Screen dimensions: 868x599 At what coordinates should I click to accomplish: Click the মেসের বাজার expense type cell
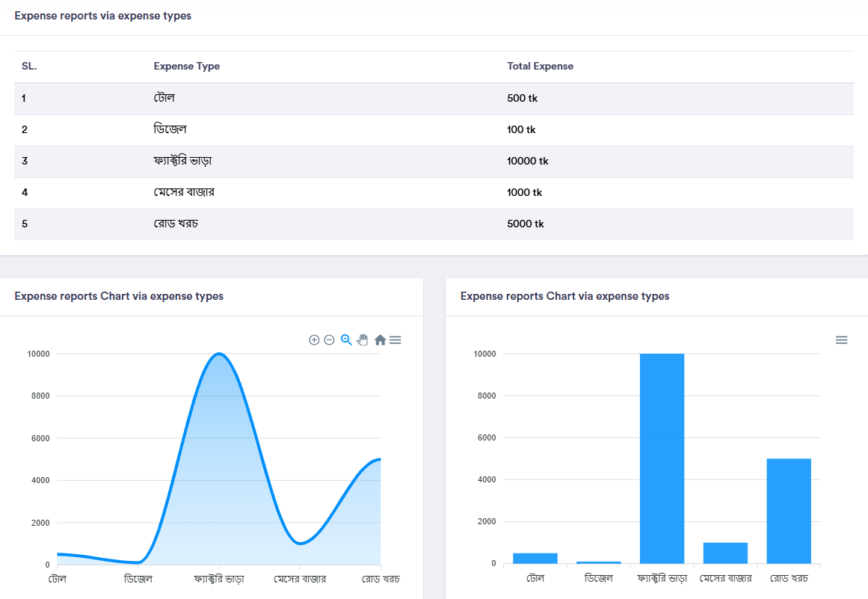click(184, 192)
